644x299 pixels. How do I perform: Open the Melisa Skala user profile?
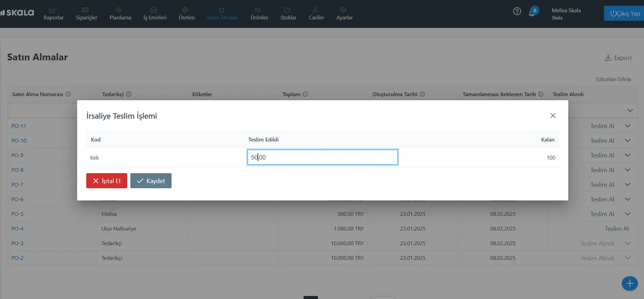566,14
